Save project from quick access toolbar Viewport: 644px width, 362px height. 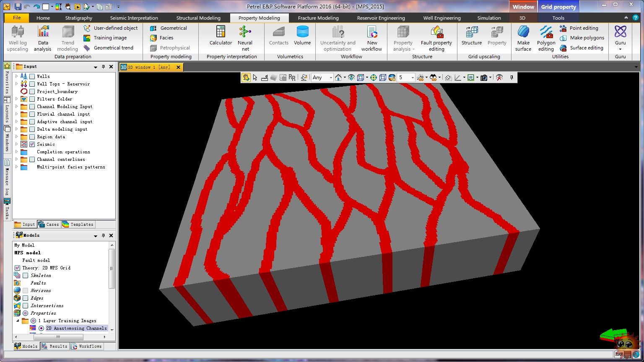pyautogui.click(x=18, y=7)
